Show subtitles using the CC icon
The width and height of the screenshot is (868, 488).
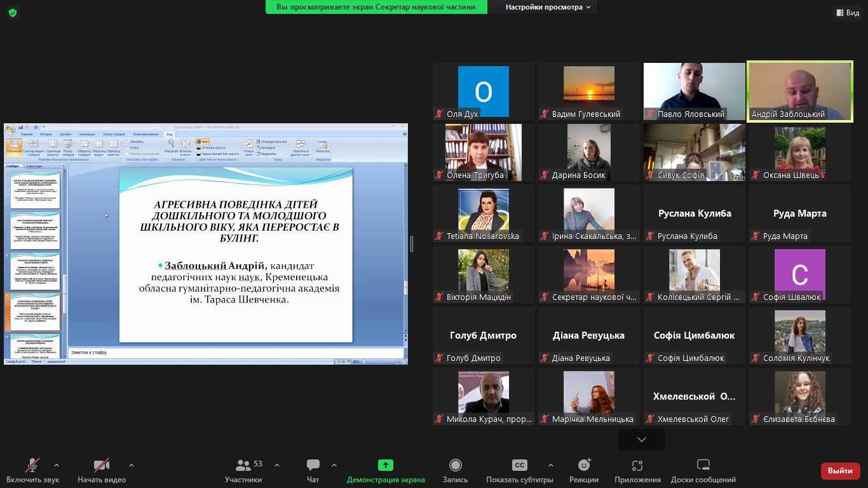[x=519, y=466]
